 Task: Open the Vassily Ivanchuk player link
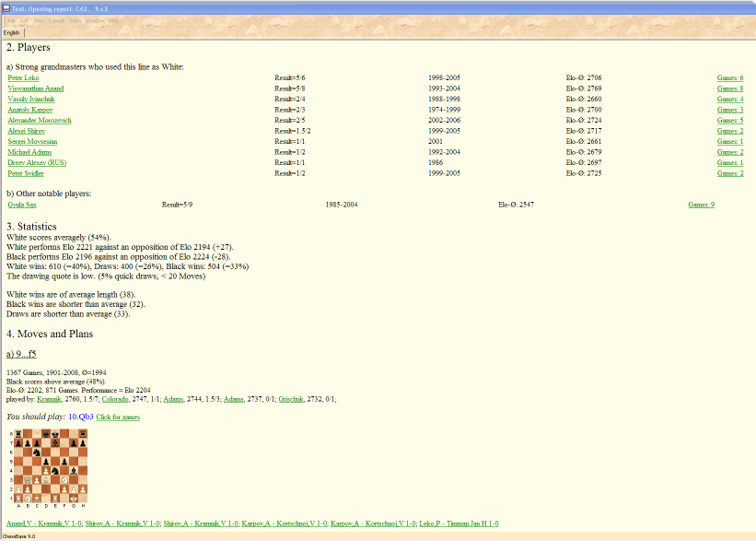click(31, 99)
